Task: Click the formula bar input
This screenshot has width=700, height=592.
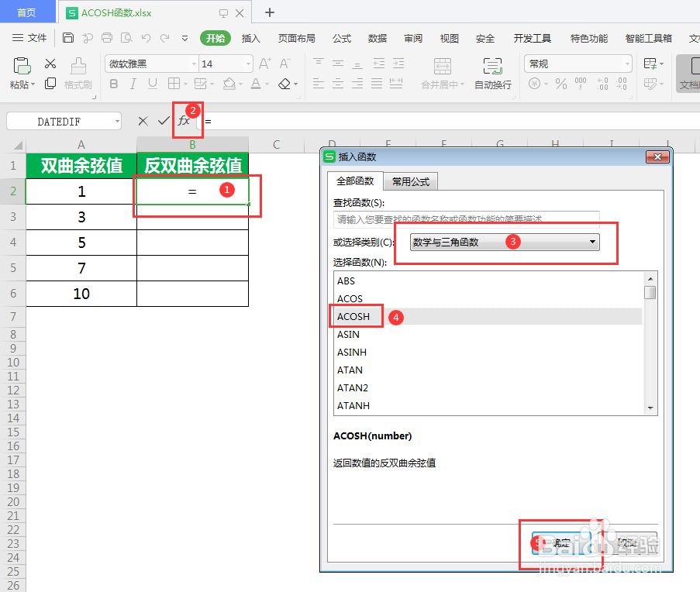Action: click(x=447, y=121)
